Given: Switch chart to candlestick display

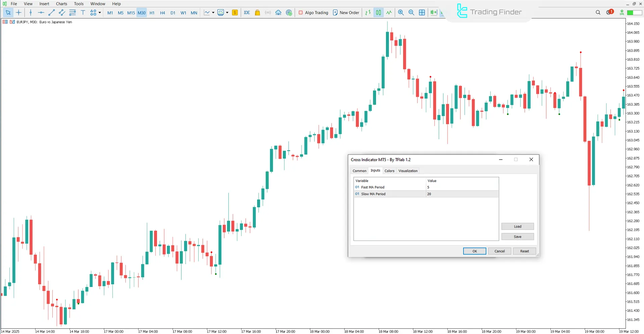Looking at the screenshot, I should click(378, 12).
